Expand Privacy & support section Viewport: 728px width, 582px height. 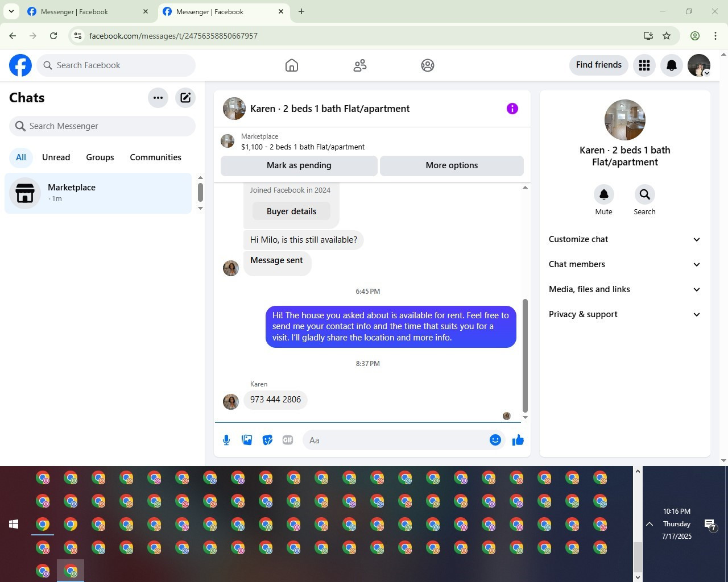click(x=624, y=314)
